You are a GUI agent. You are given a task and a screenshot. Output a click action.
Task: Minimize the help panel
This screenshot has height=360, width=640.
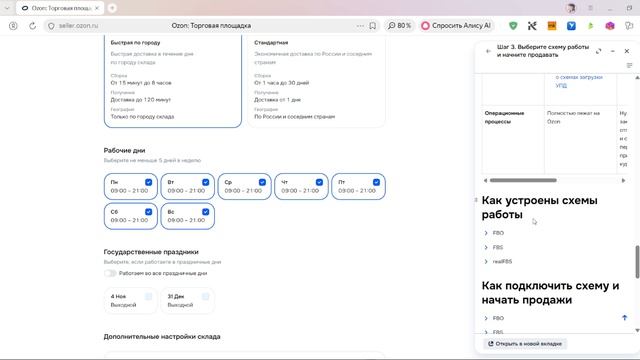[x=613, y=51]
